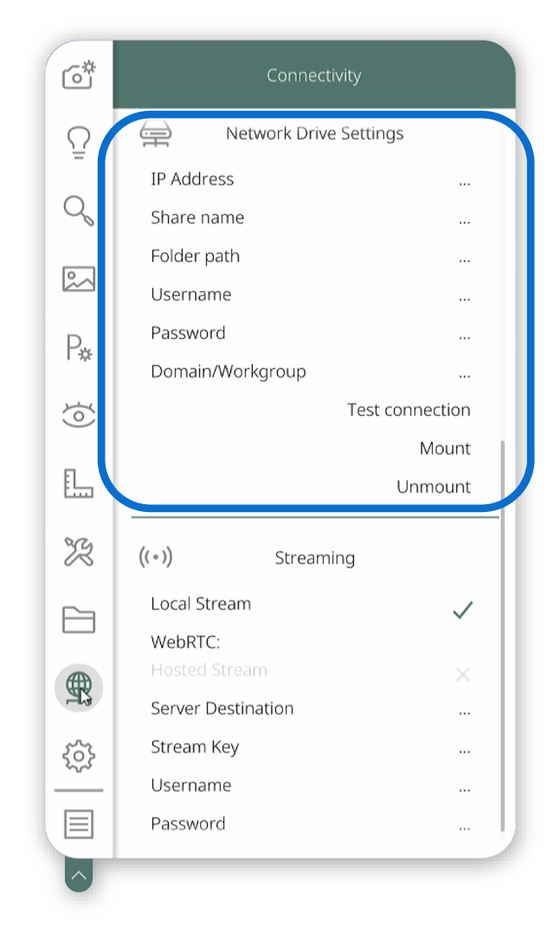Open Server Destination ellipsis editor
The width and height of the screenshot is (560, 933).
[x=465, y=713]
